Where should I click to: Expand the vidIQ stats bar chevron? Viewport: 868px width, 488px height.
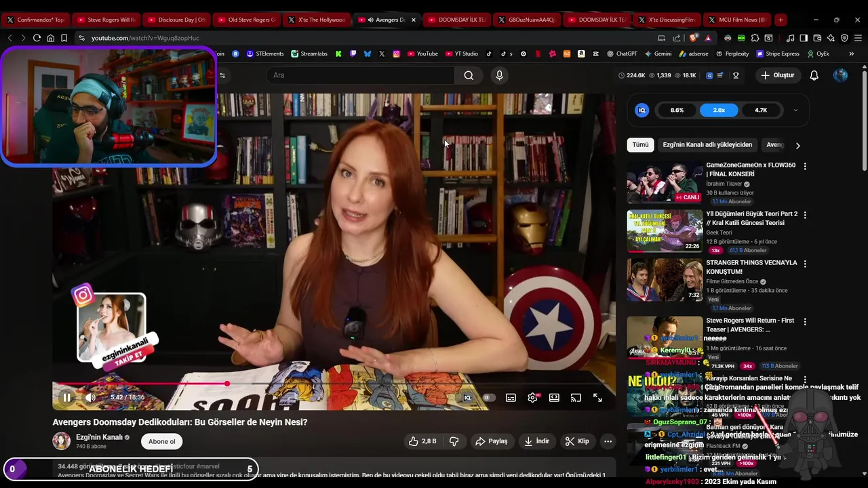795,110
